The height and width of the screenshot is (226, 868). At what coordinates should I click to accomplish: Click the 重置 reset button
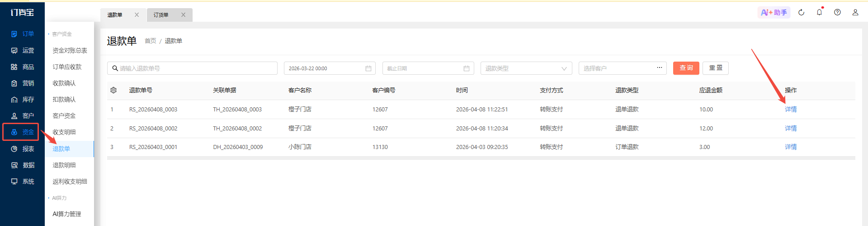pos(716,68)
